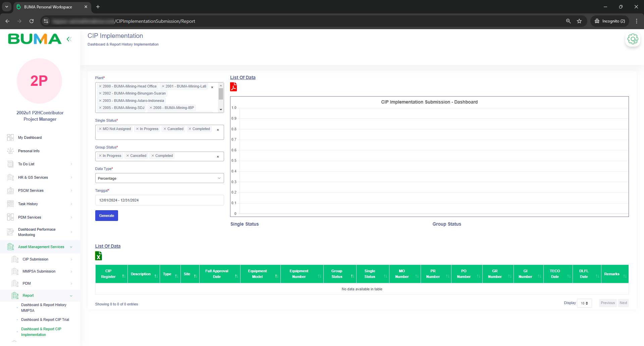The image size is (644, 346).
Task: Click the Generate button
Action: point(107,216)
